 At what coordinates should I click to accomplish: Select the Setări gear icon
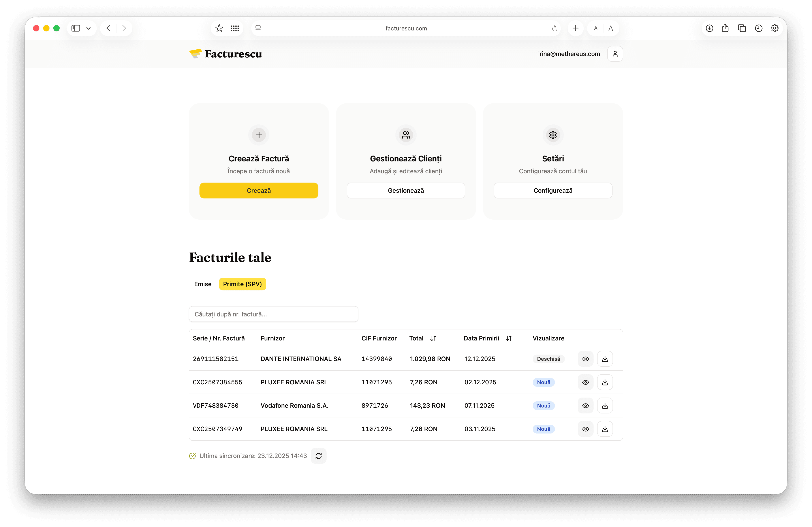click(553, 135)
